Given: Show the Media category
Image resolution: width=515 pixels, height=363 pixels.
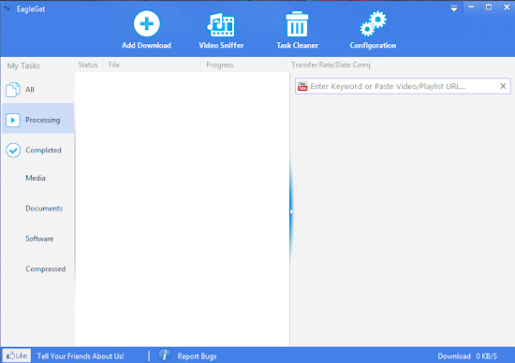Looking at the screenshot, I should [x=35, y=178].
